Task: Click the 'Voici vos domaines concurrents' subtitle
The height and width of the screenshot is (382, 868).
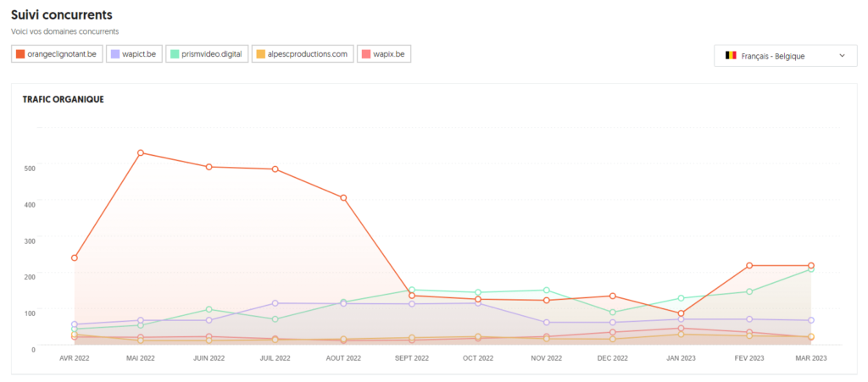Action: 65,31
